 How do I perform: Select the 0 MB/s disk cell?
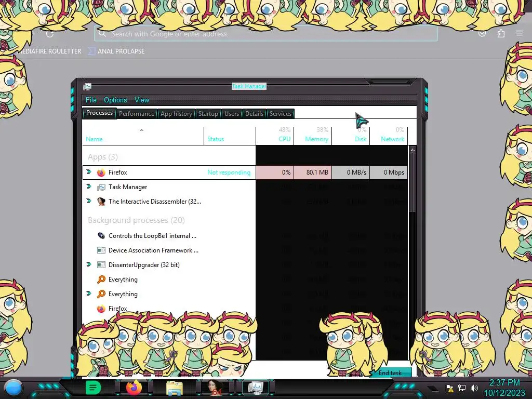pyautogui.click(x=351, y=172)
